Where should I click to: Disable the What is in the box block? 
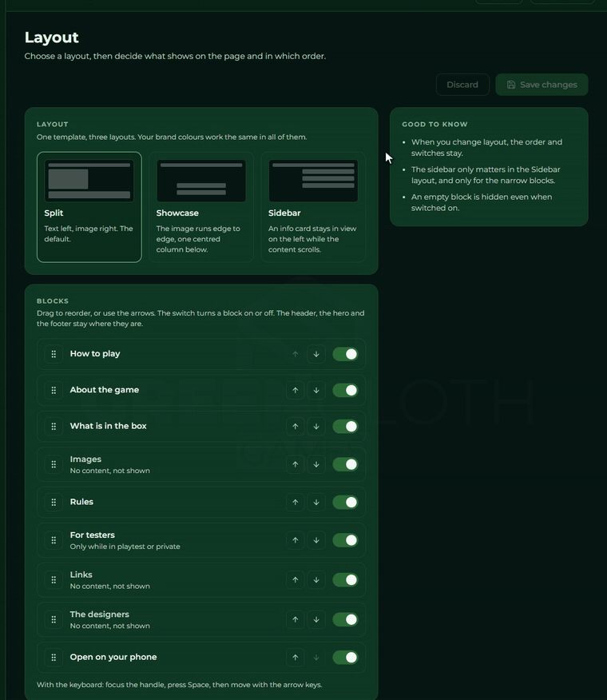tap(346, 427)
